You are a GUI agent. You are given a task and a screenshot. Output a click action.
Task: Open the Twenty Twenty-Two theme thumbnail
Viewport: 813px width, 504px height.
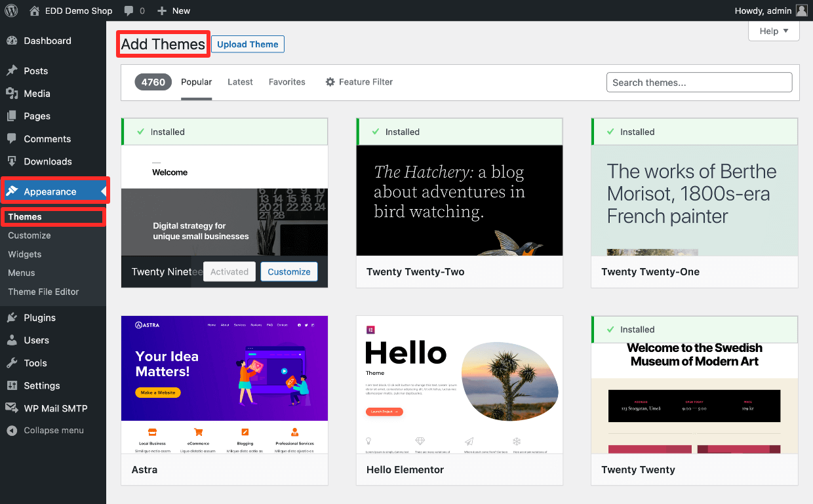coord(460,201)
